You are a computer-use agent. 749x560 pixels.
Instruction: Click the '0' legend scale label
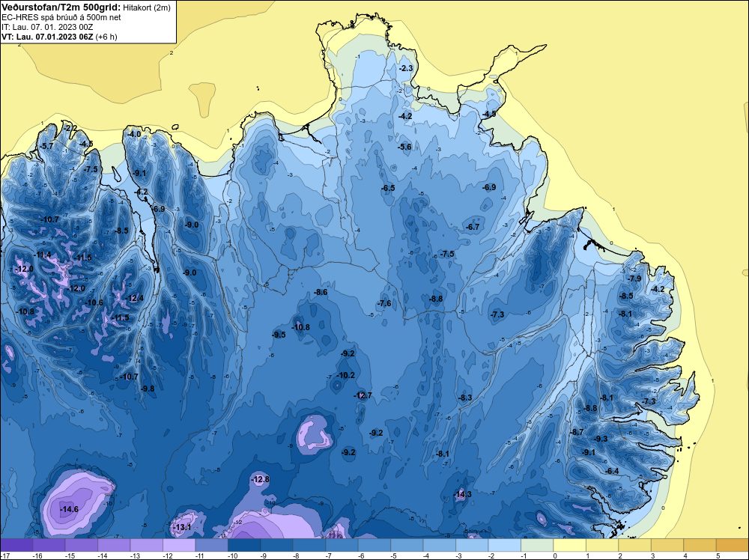(555, 556)
